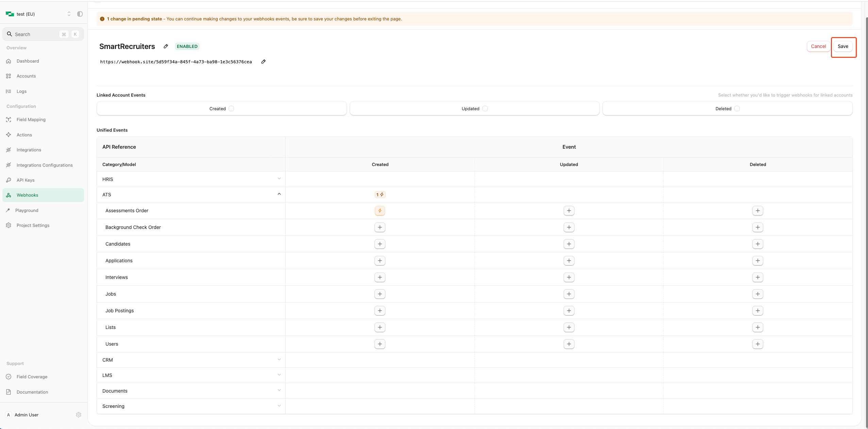Click the active lightning icon for Assessments Order

tap(380, 211)
